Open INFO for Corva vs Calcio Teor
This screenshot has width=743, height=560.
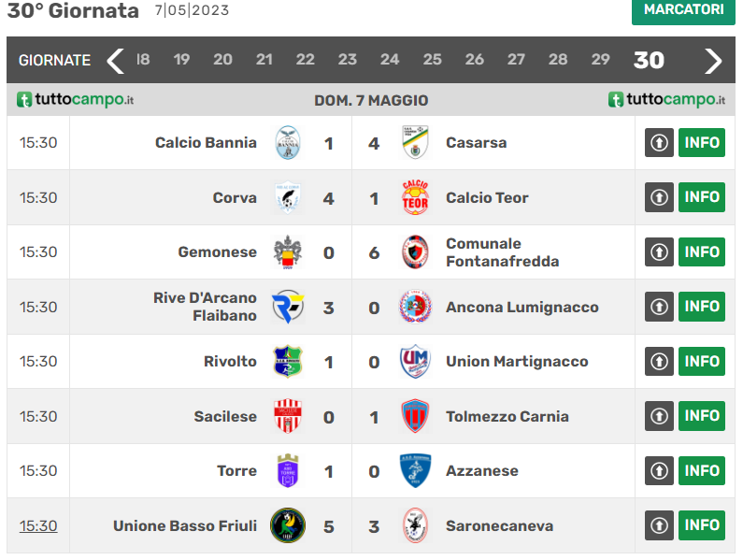click(x=701, y=197)
